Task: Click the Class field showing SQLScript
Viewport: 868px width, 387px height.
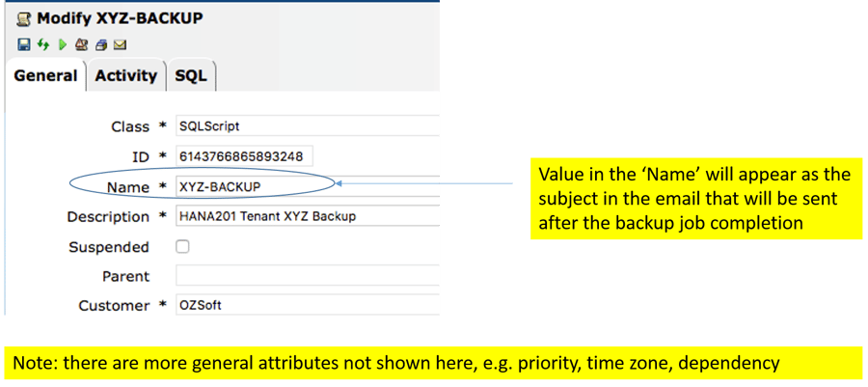Action: pyautogui.click(x=308, y=126)
